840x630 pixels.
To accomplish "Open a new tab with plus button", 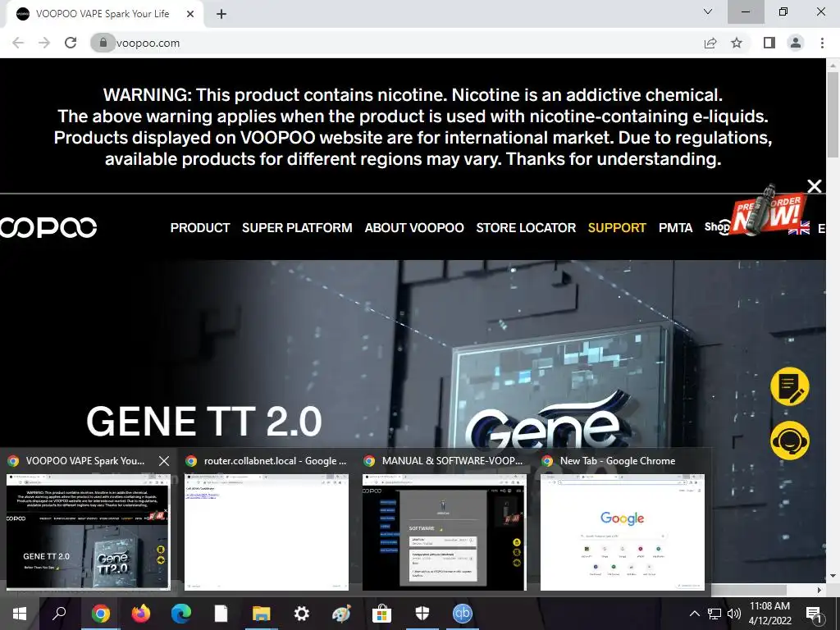I will tap(221, 15).
